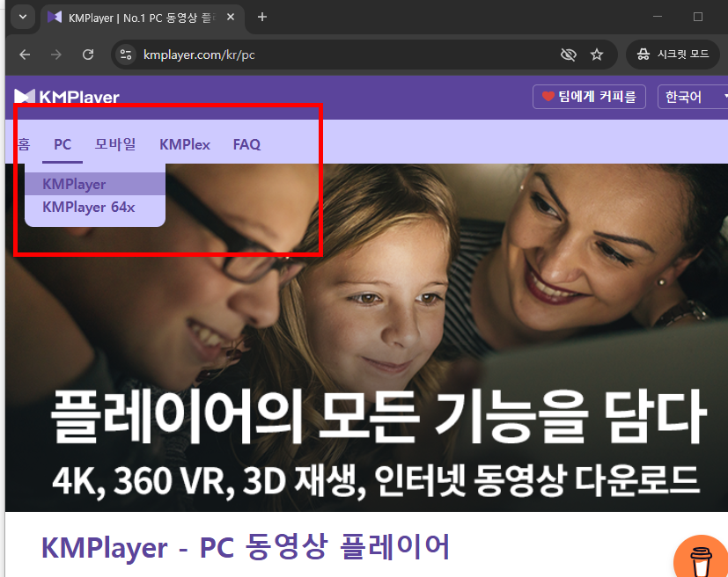Click the tab list chevron at top left
Screen dimensions: 728x577
21,17
